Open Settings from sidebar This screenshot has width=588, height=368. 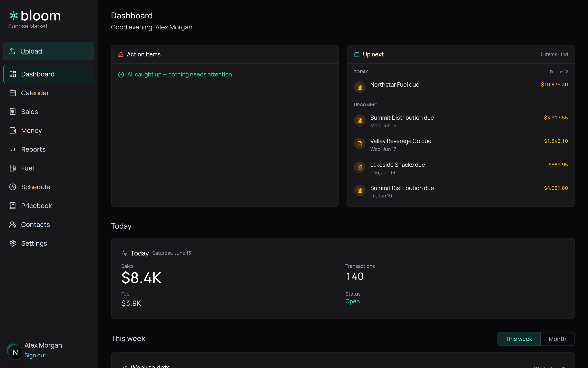coord(49,243)
